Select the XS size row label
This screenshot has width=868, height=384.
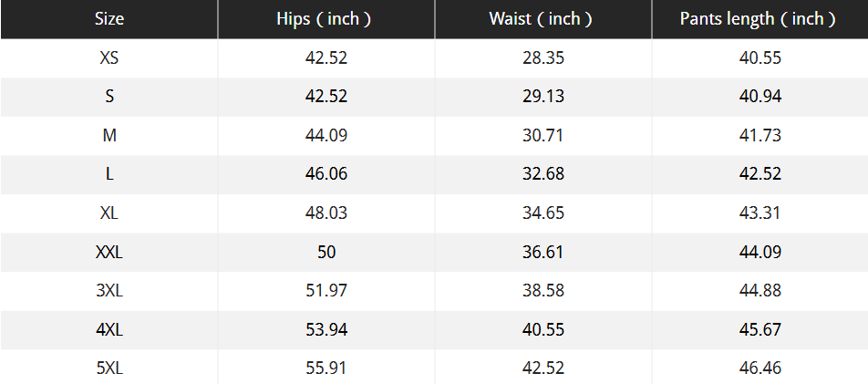pyautogui.click(x=109, y=58)
